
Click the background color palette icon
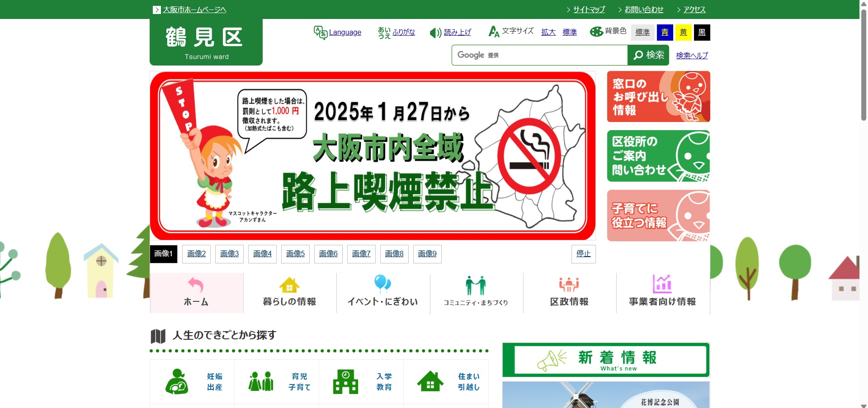point(597,32)
